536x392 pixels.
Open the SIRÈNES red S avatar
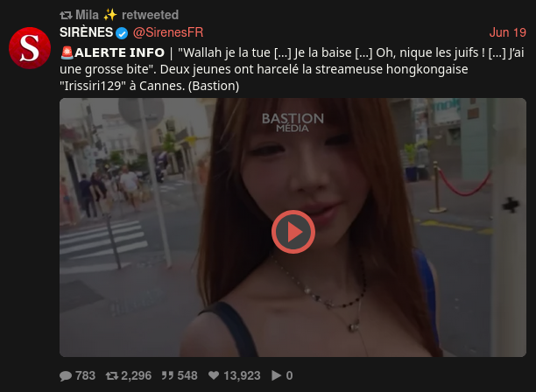pos(30,48)
